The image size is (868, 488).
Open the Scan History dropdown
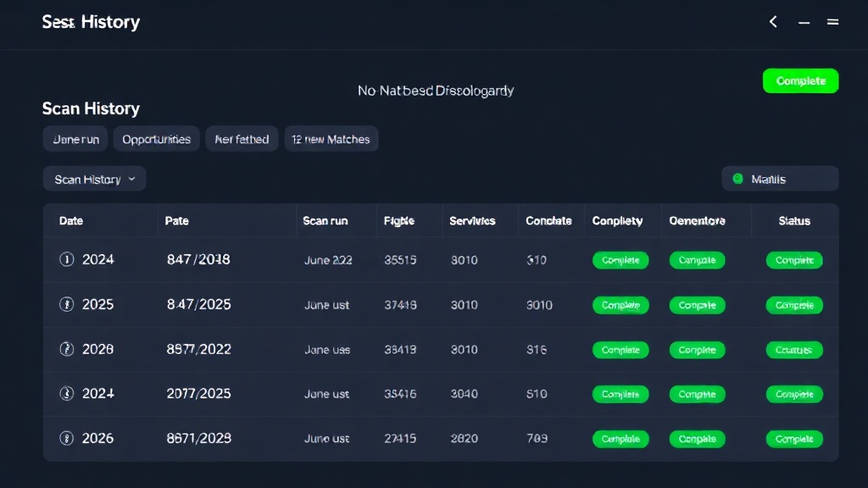pyautogui.click(x=95, y=179)
